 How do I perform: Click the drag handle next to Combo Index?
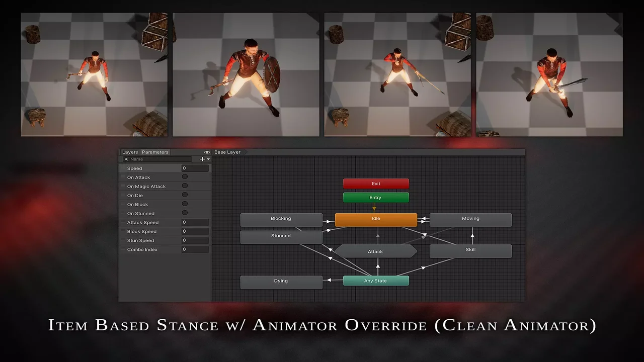pos(122,249)
